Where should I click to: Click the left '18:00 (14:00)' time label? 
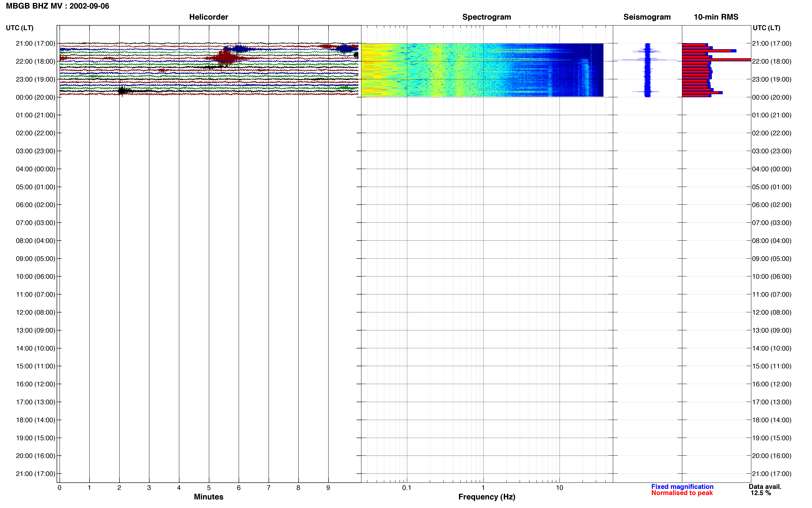click(x=35, y=420)
